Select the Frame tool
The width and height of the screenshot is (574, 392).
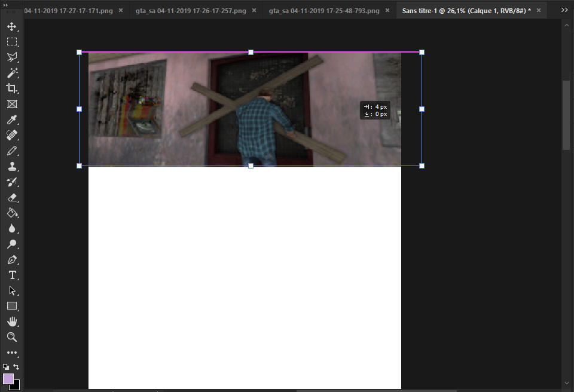pos(12,104)
